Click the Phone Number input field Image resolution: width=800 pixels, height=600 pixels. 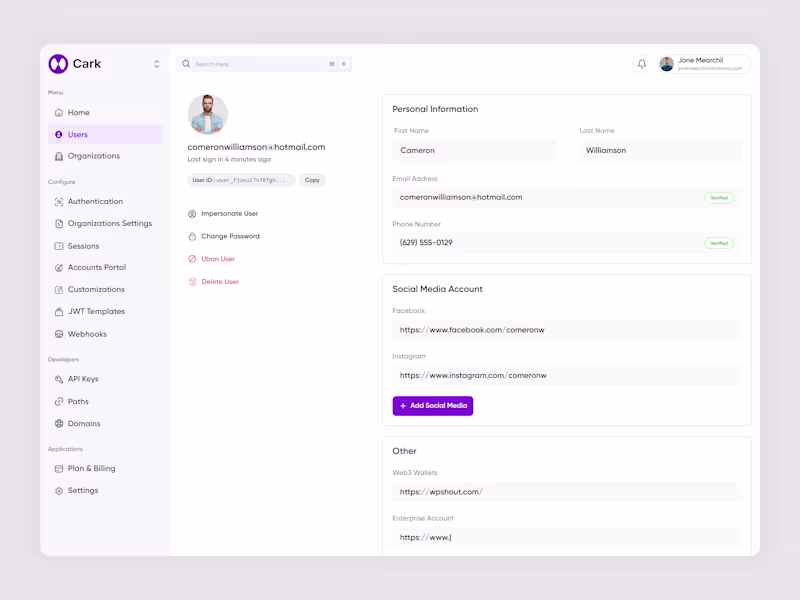tap(567, 243)
